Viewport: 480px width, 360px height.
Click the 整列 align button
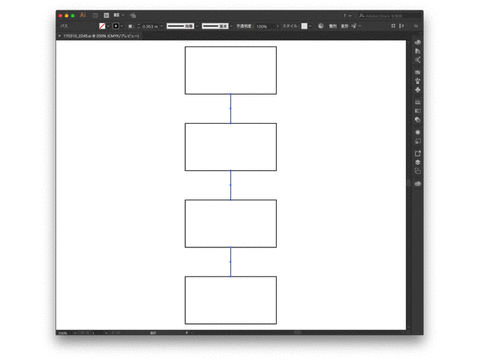coord(333,26)
